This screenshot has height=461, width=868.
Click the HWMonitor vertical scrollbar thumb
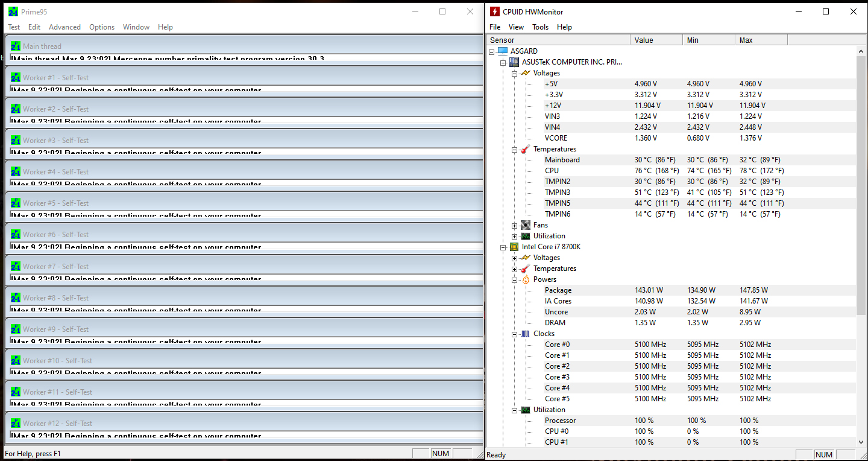tap(861, 185)
